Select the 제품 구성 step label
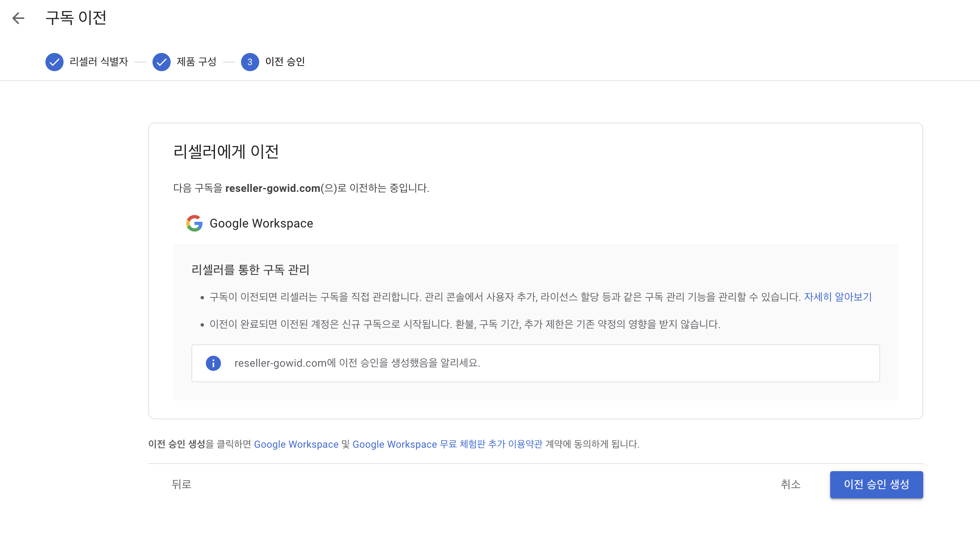 click(x=196, y=62)
